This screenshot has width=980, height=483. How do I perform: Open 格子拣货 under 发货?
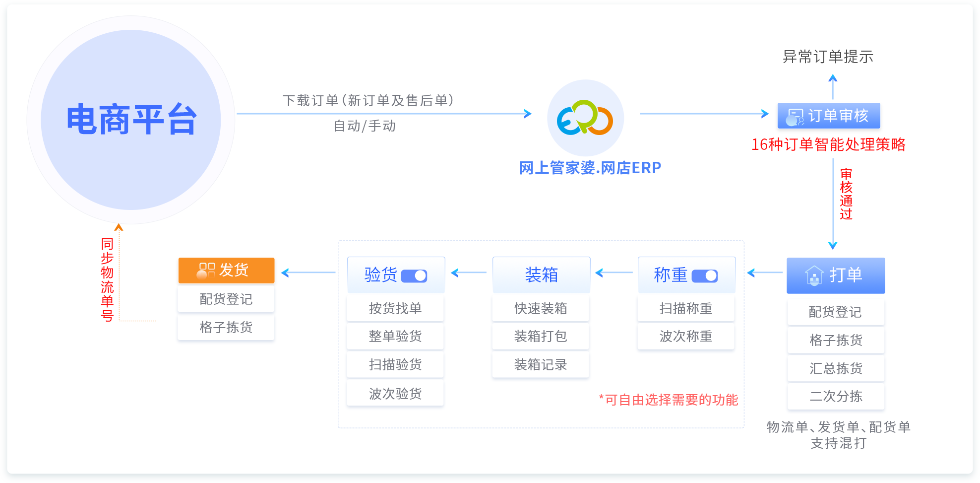[x=226, y=327]
